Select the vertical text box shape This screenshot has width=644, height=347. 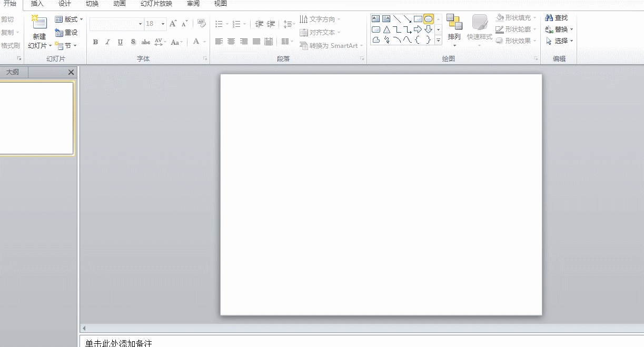point(387,19)
